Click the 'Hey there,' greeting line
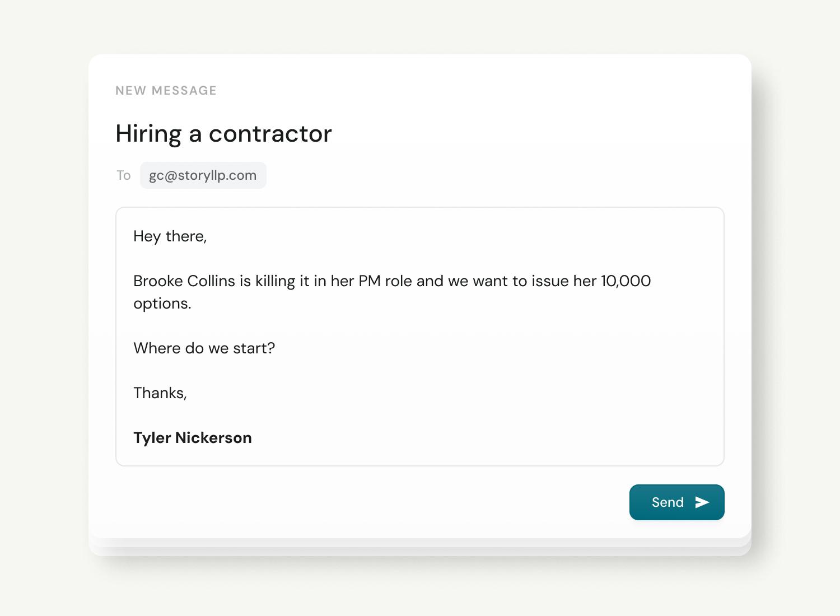840x616 pixels. [x=170, y=236]
